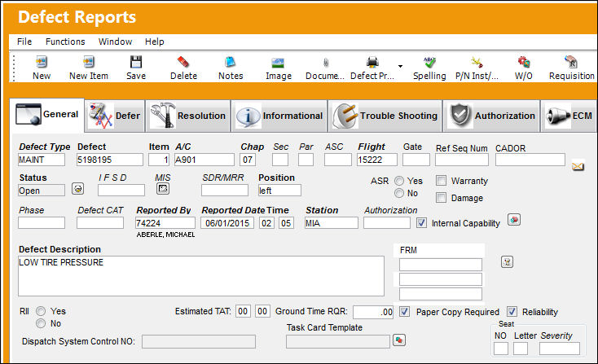Click the Dispatch System Control NO field
The height and width of the screenshot is (364, 598).
(x=198, y=341)
